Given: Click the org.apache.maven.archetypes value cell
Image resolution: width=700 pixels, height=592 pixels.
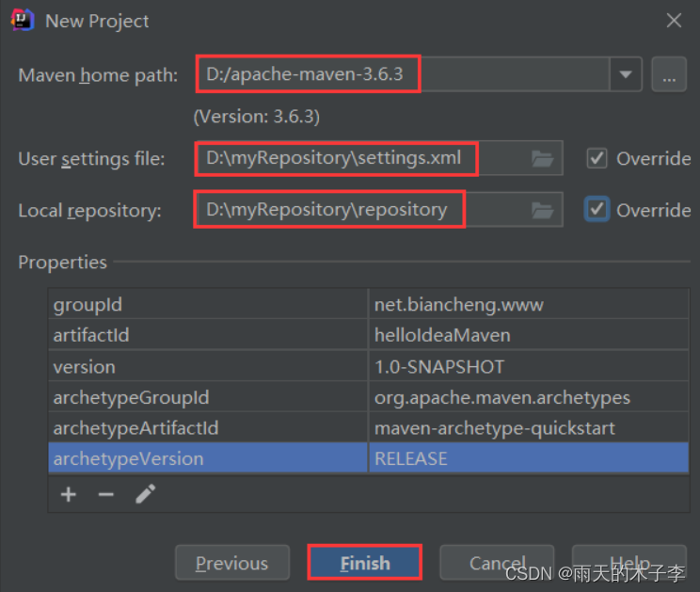Looking at the screenshot, I should [529, 397].
